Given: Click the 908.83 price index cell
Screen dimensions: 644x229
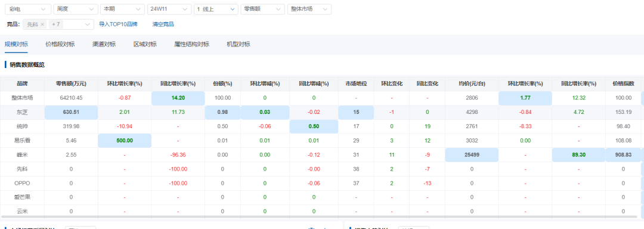Looking at the screenshot, I should (623, 154).
